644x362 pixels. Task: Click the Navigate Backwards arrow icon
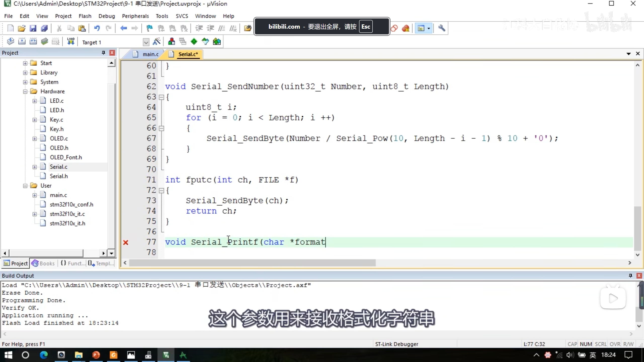(123, 28)
